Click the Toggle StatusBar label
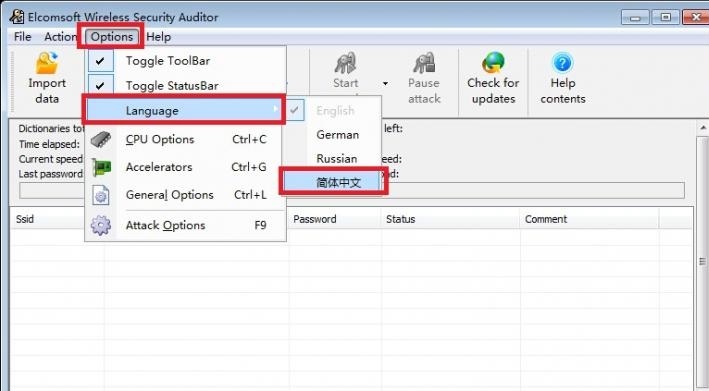Screen dimensions: 709x391 pyautogui.click(x=172, y=85)
